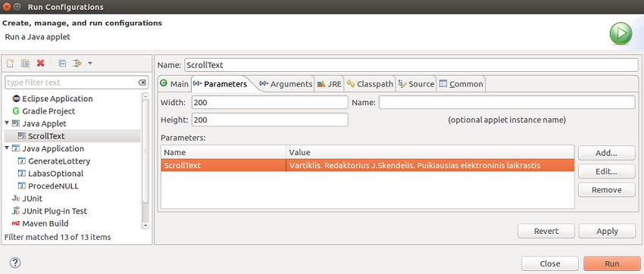Click the Name column header
This screenshot has width=644, height=274.
224,152
